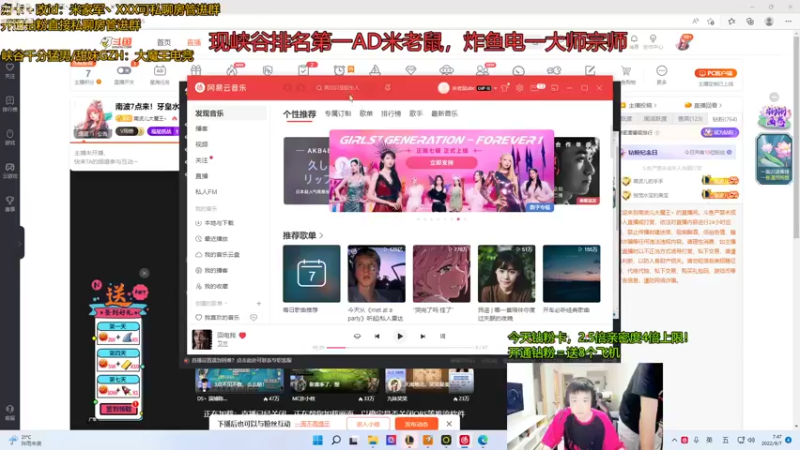Toggle lyrics display icon in player

pos(442,336)
